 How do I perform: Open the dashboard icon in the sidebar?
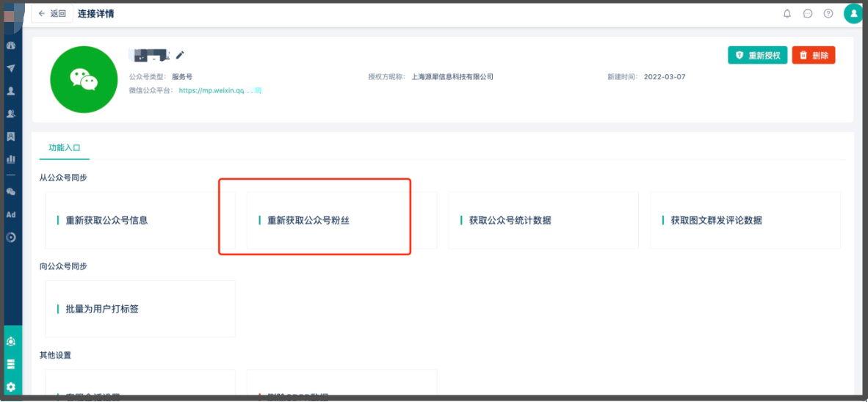point(10,46)
